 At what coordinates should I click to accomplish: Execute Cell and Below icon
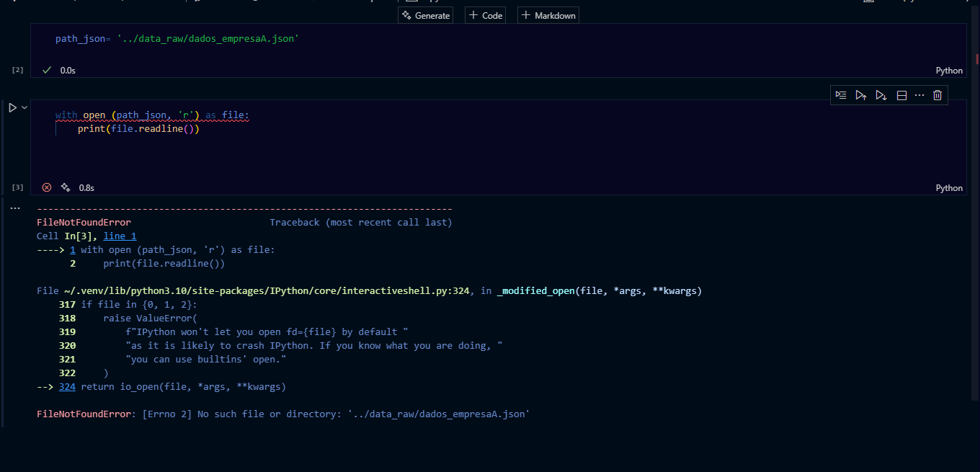(x=881, y=95)
